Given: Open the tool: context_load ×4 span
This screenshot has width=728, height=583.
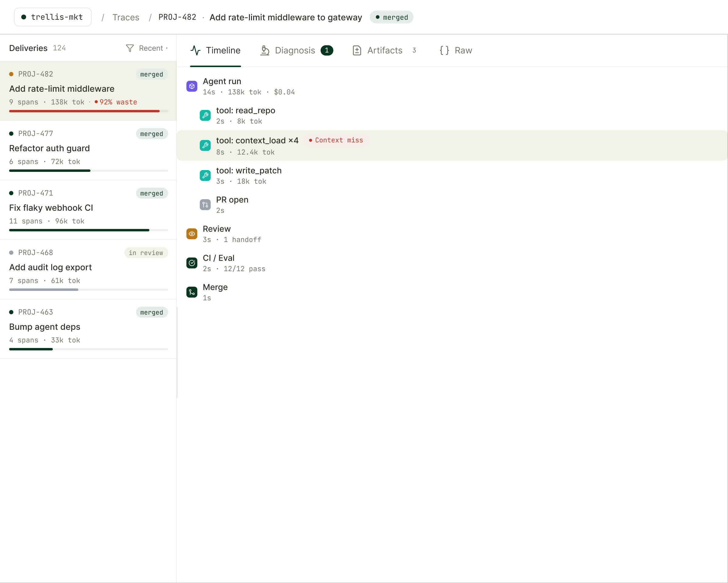Looking at the screenshot, I should 452,145.
